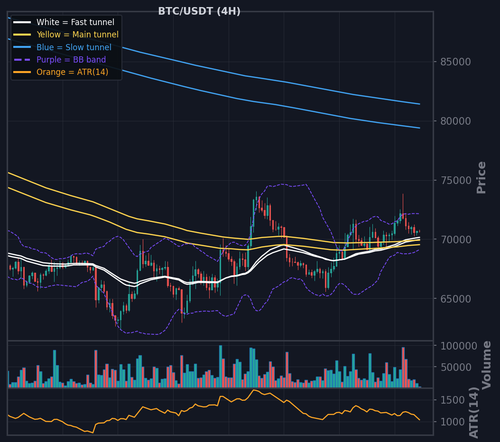The width and height of the screenshot is (500, 442).
Task: Click the 75000 price axis label
Action: (455, 180)
